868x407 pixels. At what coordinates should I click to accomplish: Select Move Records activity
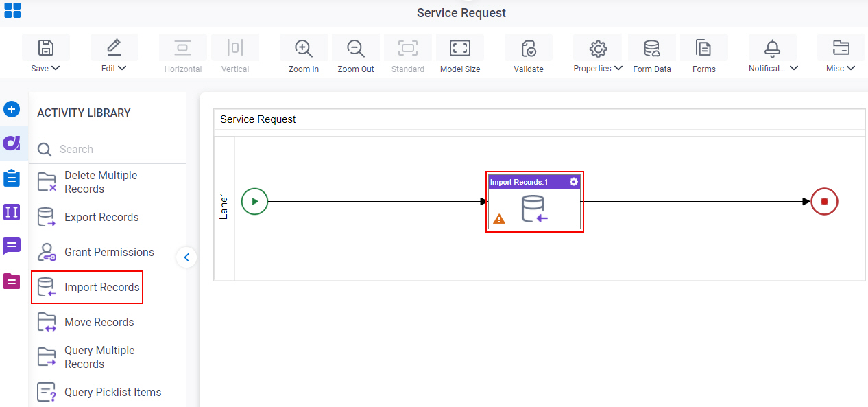pos(86,323)
